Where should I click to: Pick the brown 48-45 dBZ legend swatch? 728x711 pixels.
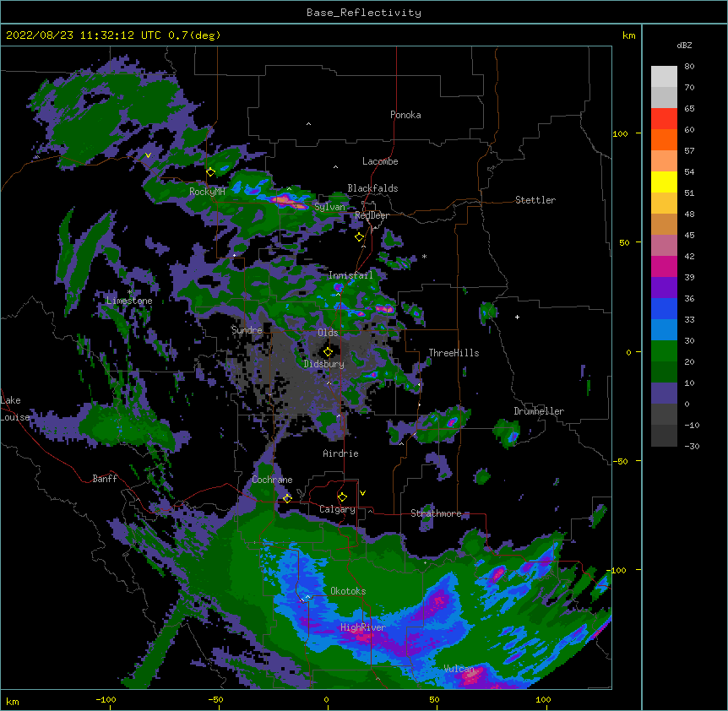tap(664, 224)
